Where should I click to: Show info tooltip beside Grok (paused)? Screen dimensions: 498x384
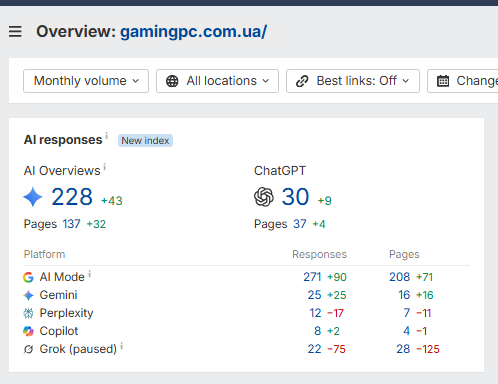122,346
